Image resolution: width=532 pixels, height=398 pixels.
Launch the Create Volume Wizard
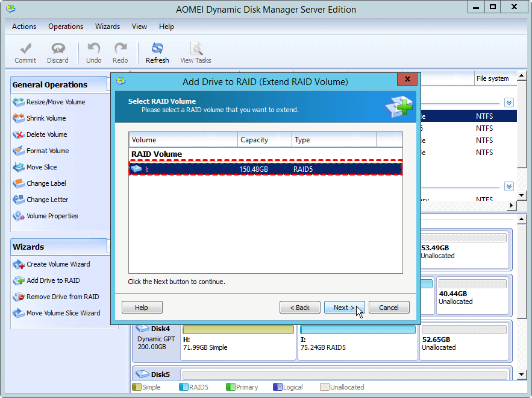click(58, 264)
